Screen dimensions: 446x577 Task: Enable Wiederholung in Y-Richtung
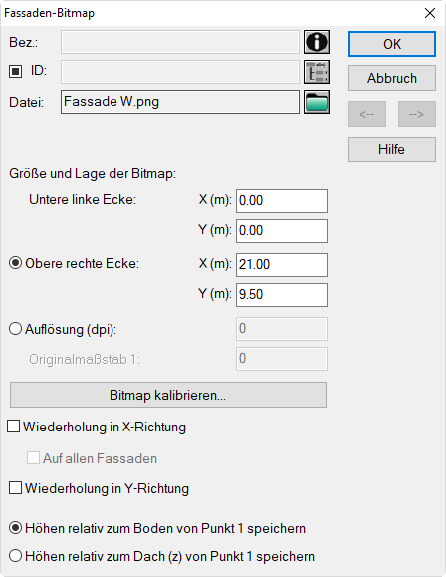pos(15,488)
